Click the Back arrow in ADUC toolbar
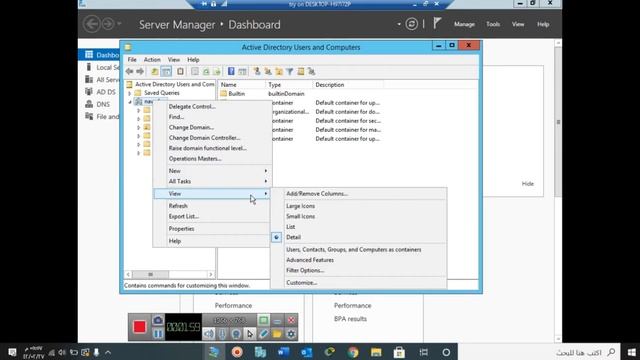This screenshot has height=360, width=640. point(129,72)
